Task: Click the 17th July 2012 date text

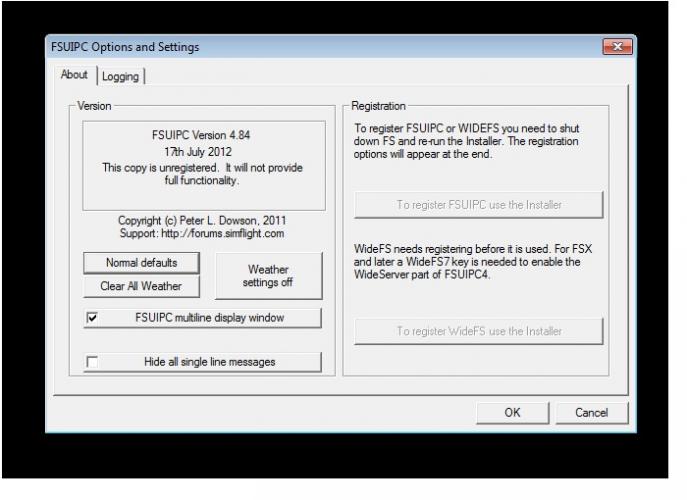Action: (198, 152)
